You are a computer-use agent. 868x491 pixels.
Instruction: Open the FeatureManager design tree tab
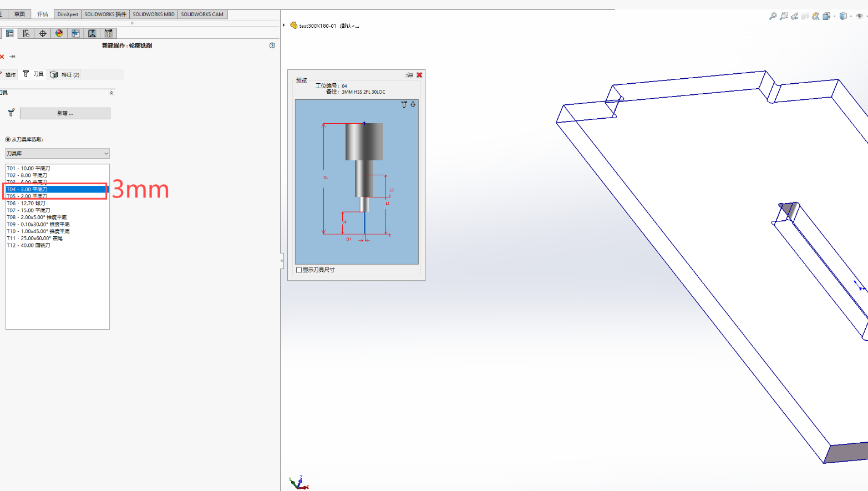(9, 33)
